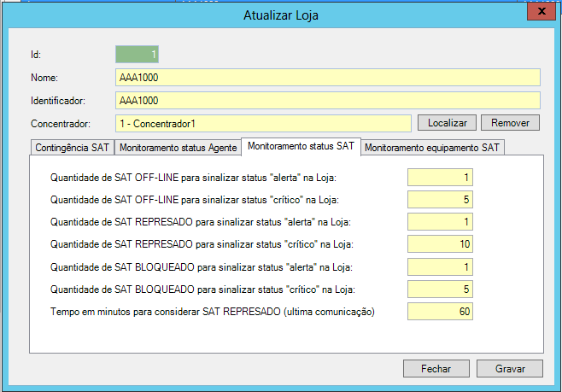Screen dimensions: 562x392
Task: Click the Remover button
Action: tap(511, 123)
